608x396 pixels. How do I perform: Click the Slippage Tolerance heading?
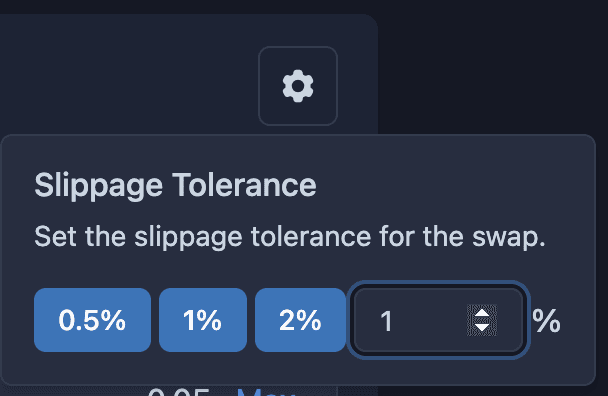(x=175, y=185)
